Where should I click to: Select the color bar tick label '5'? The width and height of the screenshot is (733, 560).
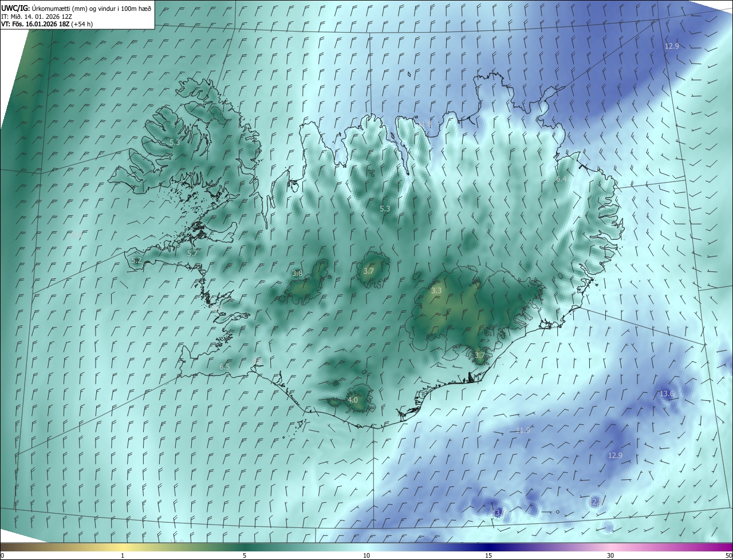tap(245, 556)
